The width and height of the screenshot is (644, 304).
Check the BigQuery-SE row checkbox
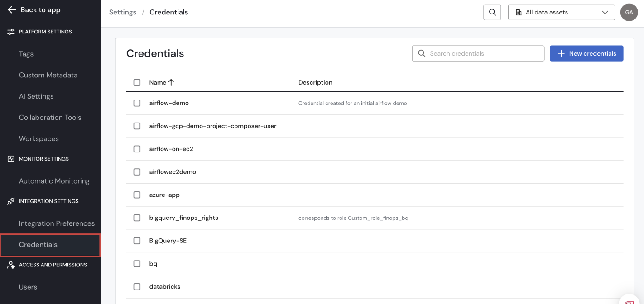[137, 241]
